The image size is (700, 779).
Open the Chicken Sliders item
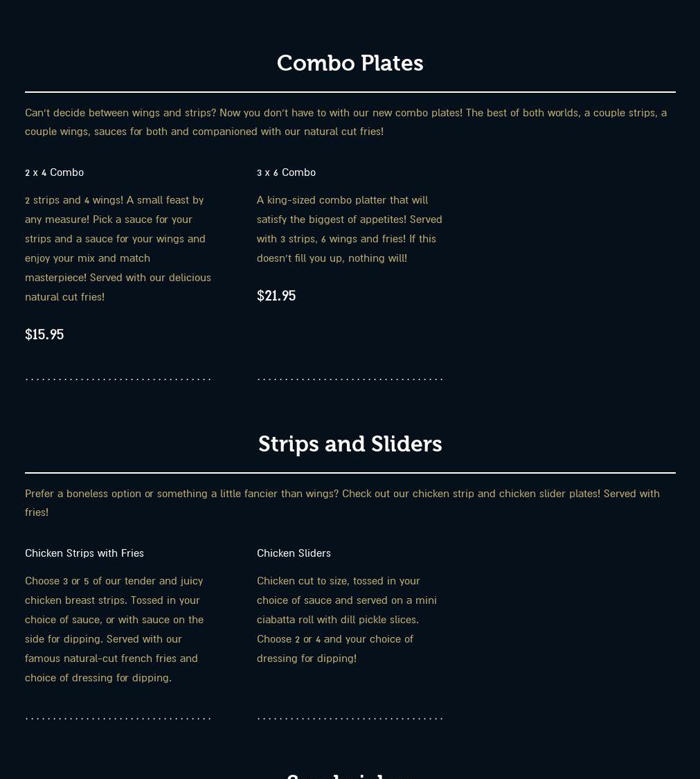[x=294, y=553]
